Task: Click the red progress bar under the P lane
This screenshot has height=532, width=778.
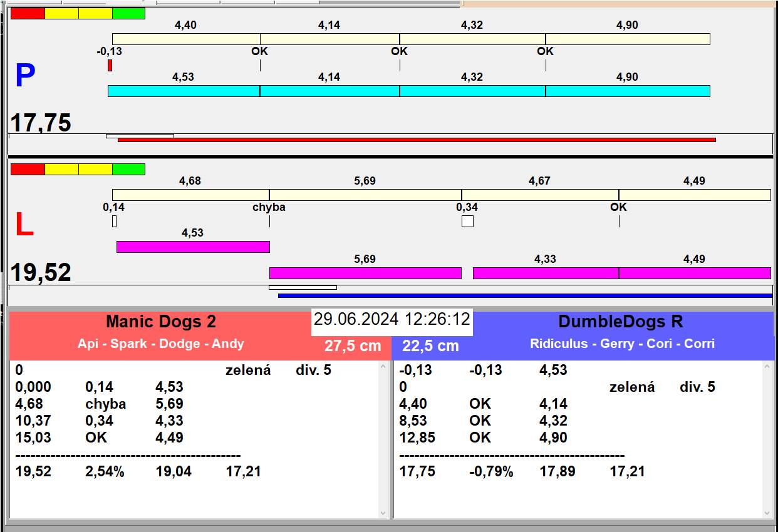Action: tap(417, 140)
